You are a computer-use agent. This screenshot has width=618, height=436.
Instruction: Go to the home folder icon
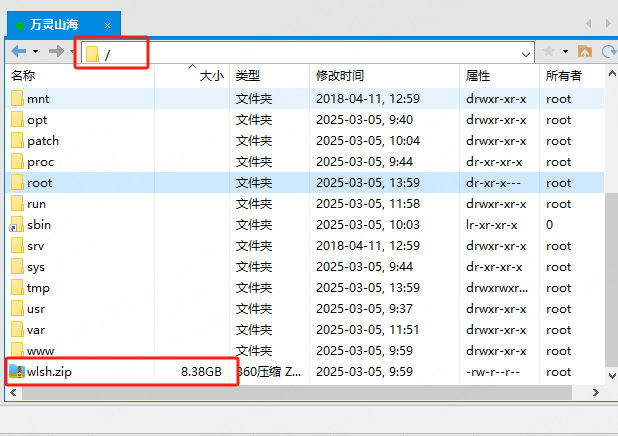click(x=584, y=51)
